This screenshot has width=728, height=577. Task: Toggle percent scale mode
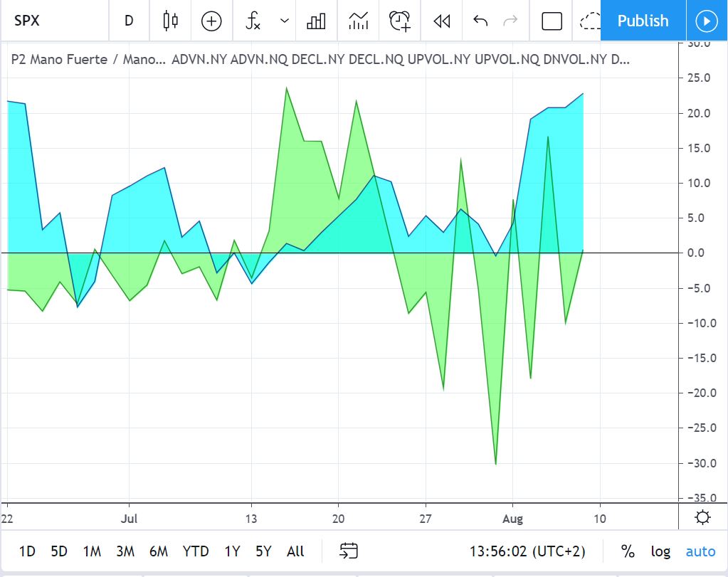(628, 551)
